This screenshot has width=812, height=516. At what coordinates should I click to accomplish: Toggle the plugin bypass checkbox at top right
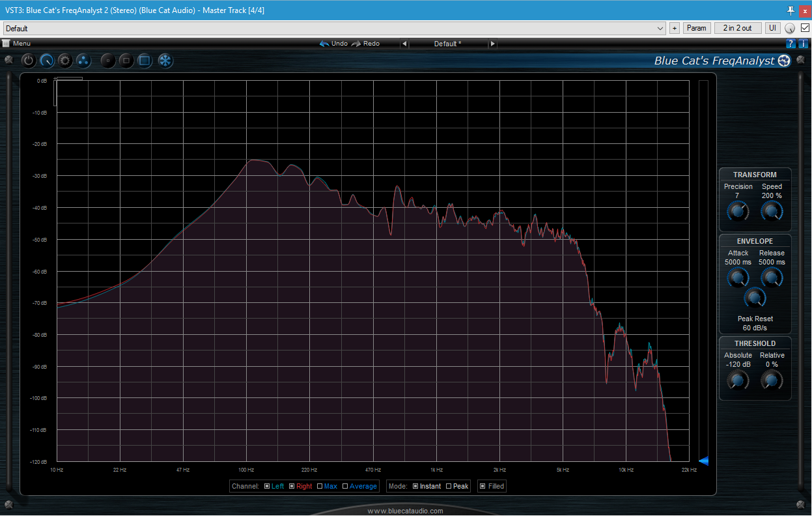point(805,28)
